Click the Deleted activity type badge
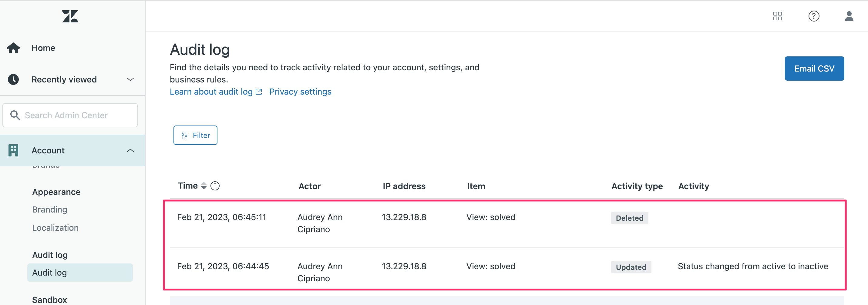 tap(629, 218)
